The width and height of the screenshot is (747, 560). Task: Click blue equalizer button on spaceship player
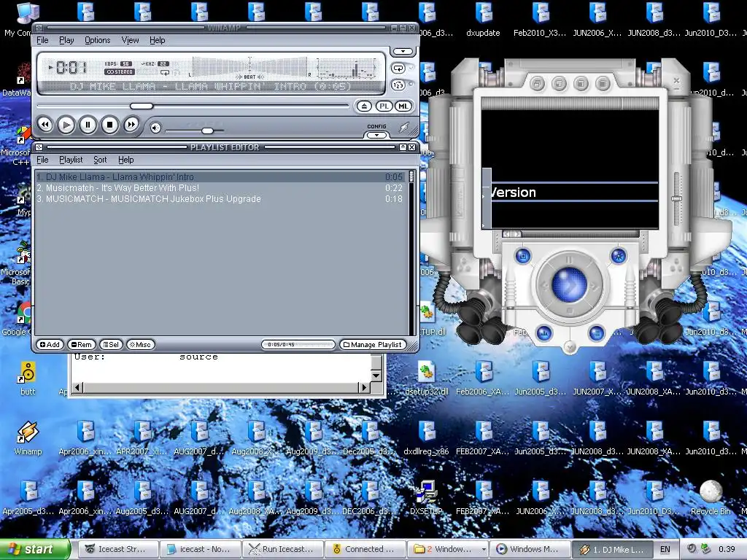pos(543,332)
